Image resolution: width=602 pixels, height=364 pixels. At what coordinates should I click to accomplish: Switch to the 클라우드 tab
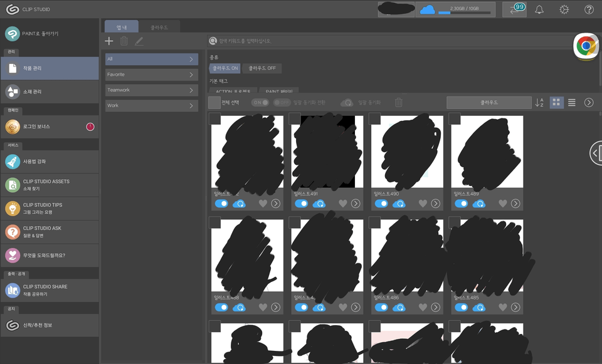[x=159, y=27]
